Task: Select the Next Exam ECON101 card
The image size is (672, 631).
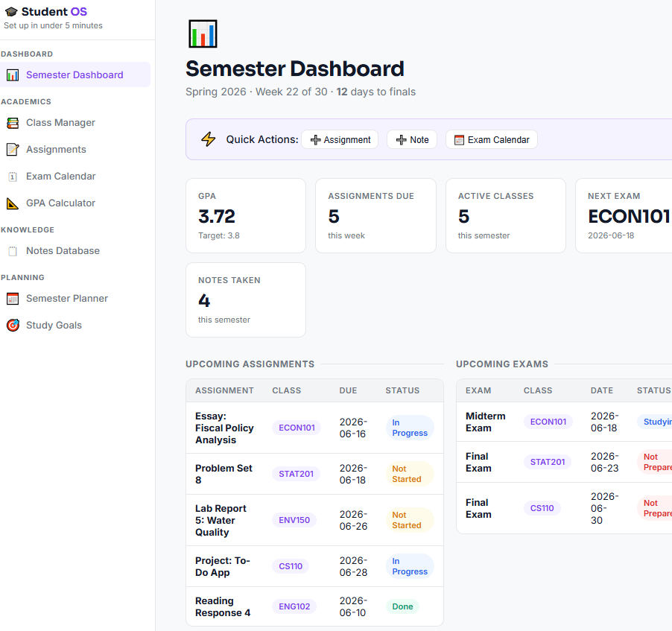Action: 624,215
